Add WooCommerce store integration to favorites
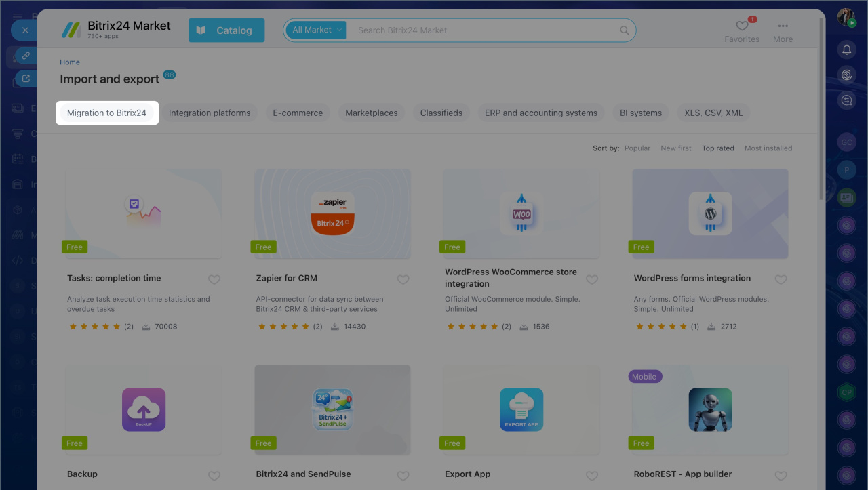This screenshot has width=868, height=490. [592, 279]
